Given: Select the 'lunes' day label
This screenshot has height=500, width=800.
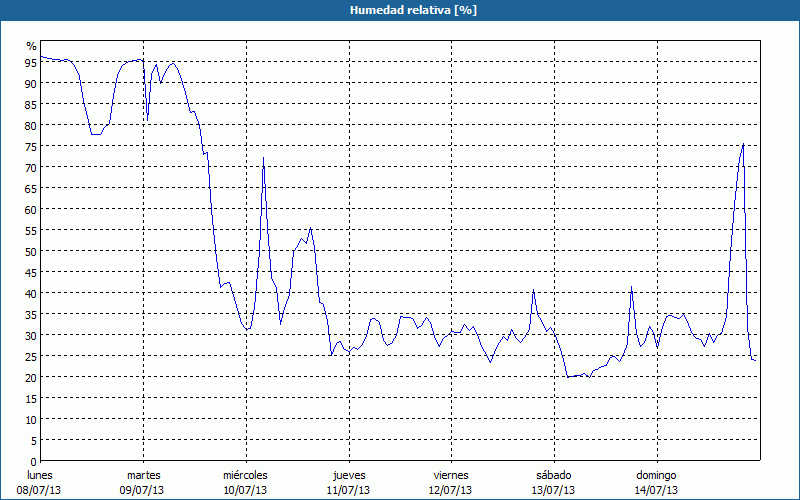Looking at the screenshot, I should [40, 475].
